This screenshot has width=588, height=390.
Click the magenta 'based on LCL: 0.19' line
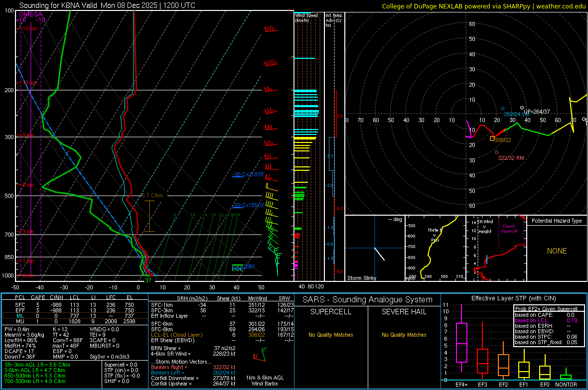546,320
